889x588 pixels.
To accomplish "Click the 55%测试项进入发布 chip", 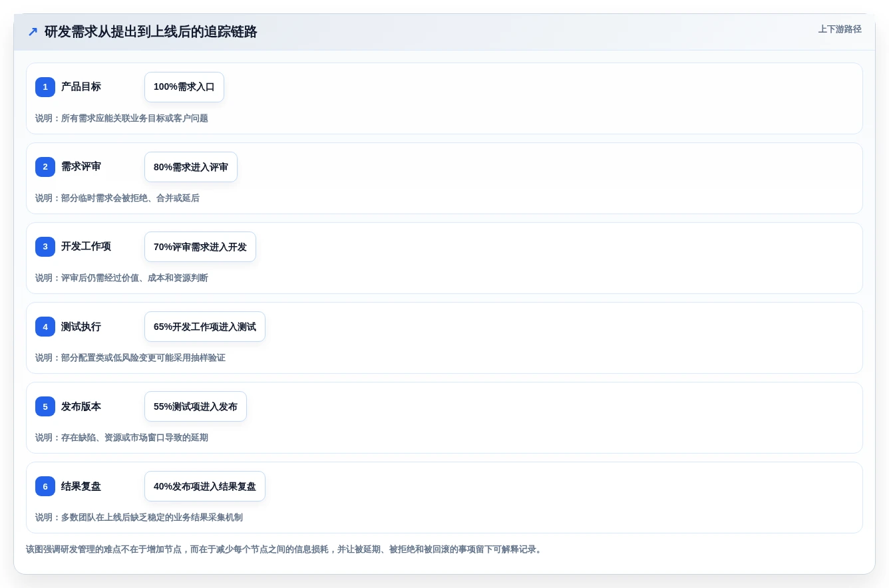I will (196, 406).
